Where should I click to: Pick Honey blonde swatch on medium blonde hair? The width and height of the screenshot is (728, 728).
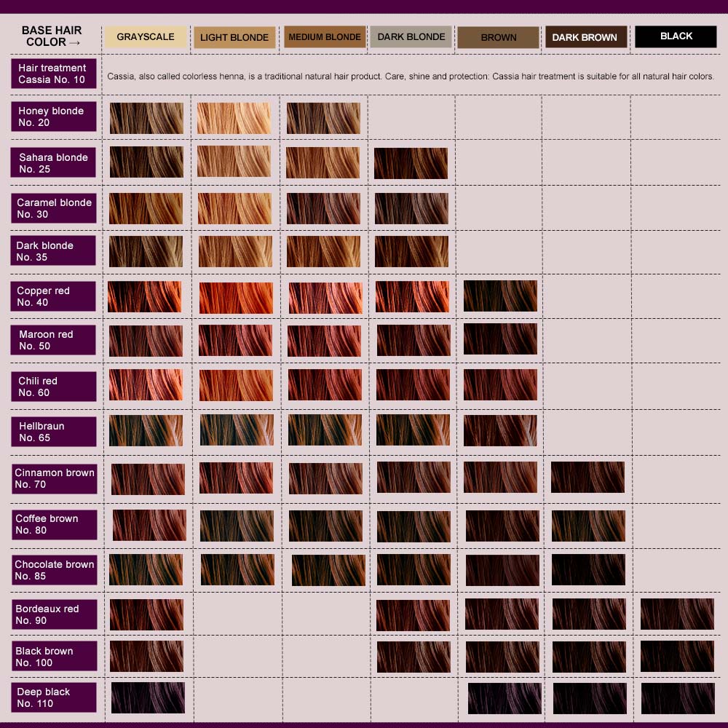click(x=324, y=119)
